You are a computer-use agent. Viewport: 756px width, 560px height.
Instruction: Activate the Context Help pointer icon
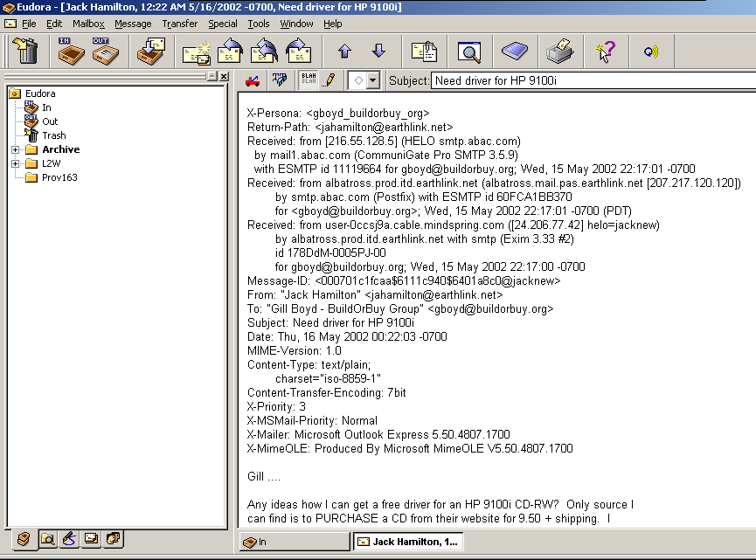point(606,51)
